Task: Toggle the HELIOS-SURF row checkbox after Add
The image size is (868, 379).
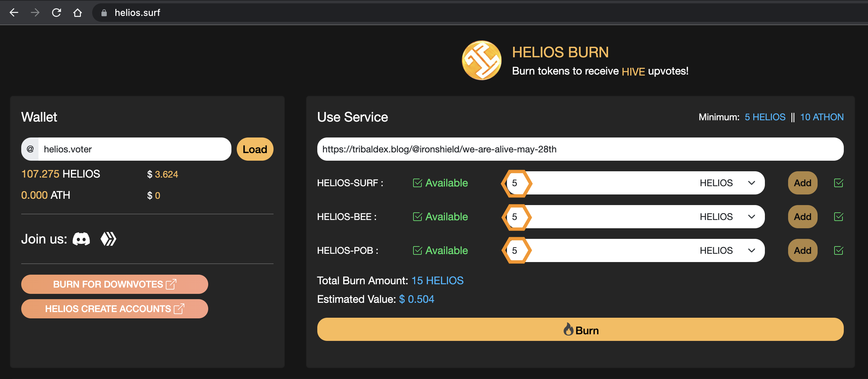Action: click(838, 183)
